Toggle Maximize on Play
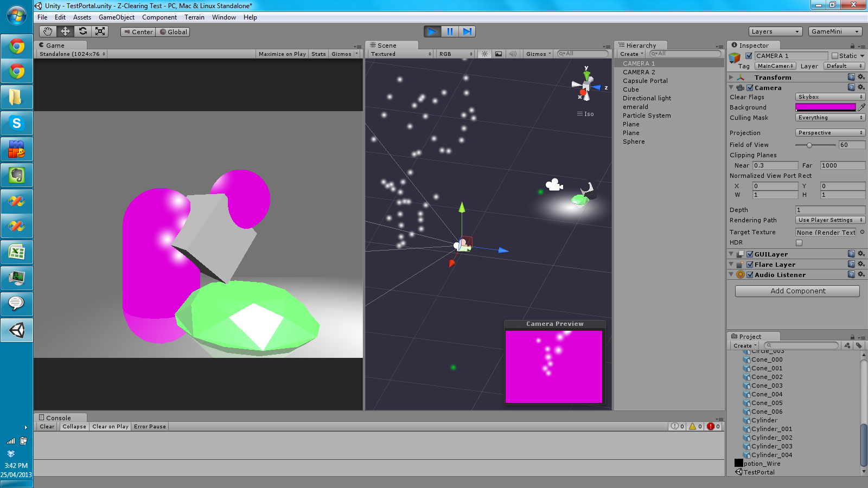The height and width of the screenshot is (488, 868). tap(282, 54)
